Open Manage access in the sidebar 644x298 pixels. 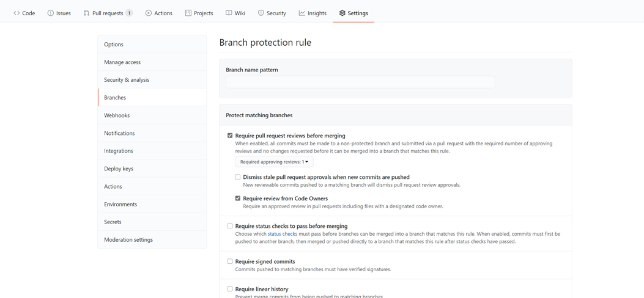122,62
